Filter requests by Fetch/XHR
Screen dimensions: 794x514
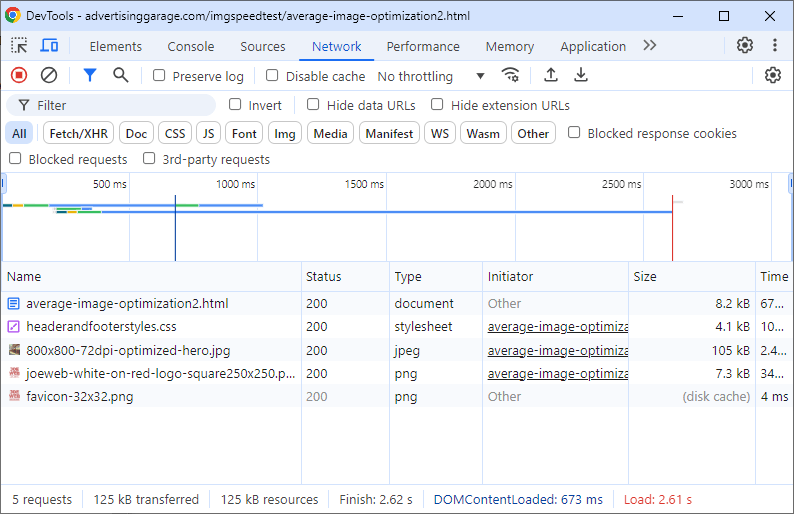click(x=78, y=134)
